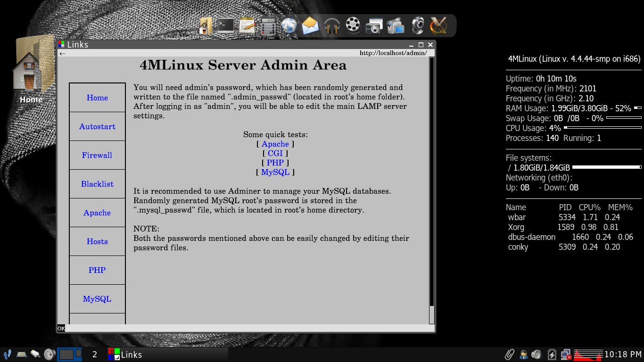Click the network disconnected tray icon
The image size is (644, 362).
point(566,354)
